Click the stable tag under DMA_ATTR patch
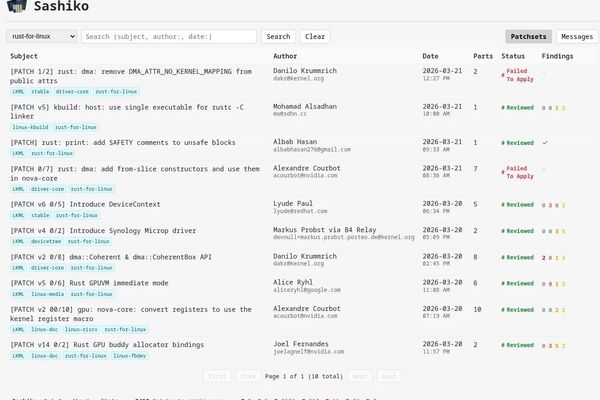The height and width of the screenshot is (400, 600). click(x=40, y=91)
